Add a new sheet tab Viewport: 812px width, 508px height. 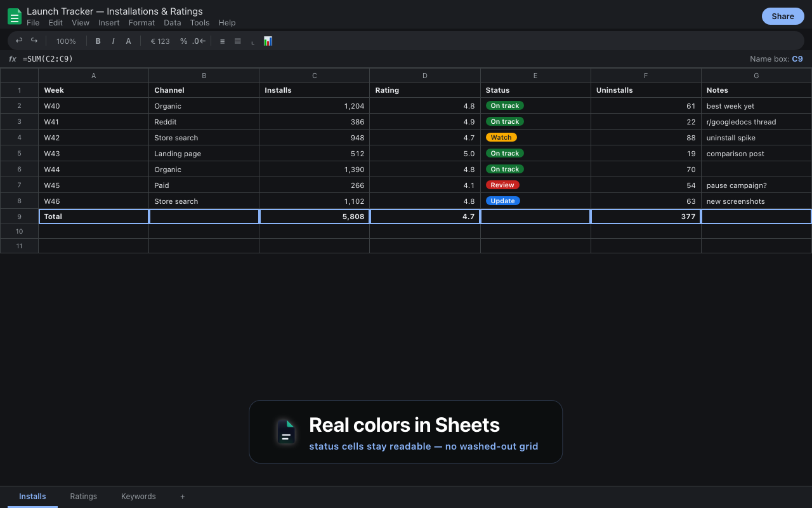[x=182, y=497]
